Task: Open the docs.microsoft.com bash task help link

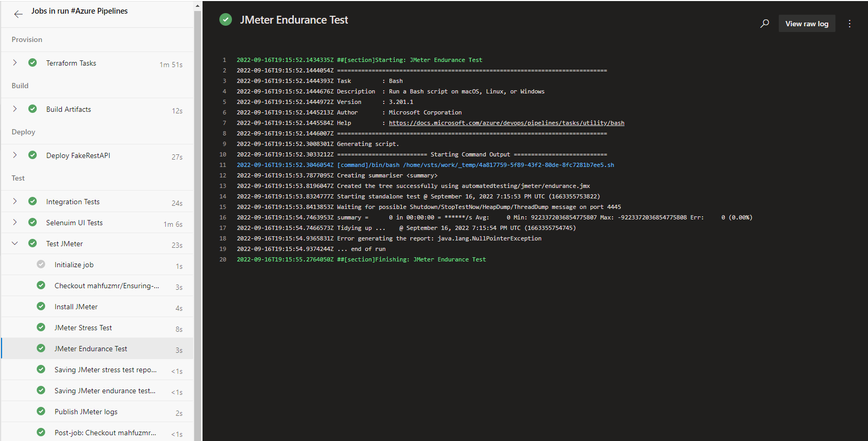Action: (506, 123)
